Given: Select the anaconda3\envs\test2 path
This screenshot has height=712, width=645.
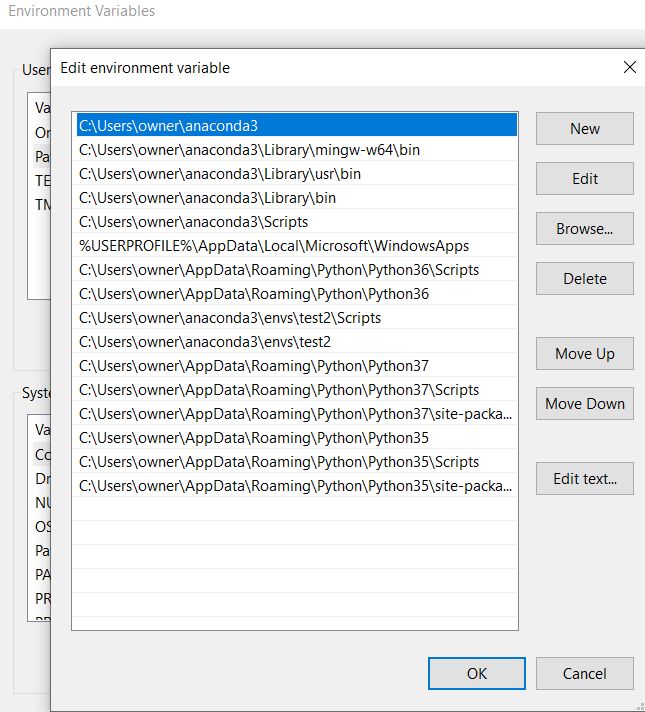Looking at the screenshot, I should 297,341.
